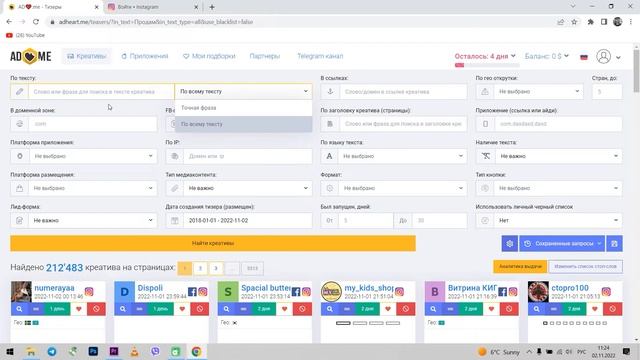This screenshot has width=640, height=360.
Task: Click the red block icon on ctopro100 card
Action: pyautogui.click(x=613, y=309)
